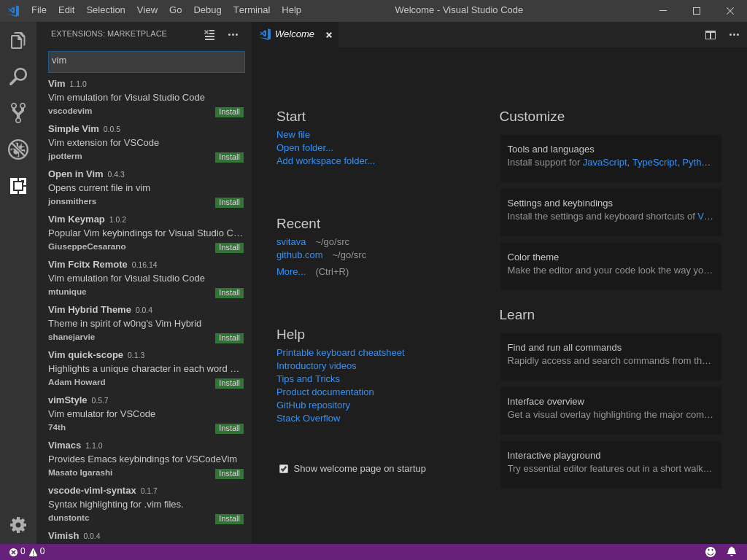Click the Open folder... link
This screenshot has height=560, width=747.
click(304, 148)
